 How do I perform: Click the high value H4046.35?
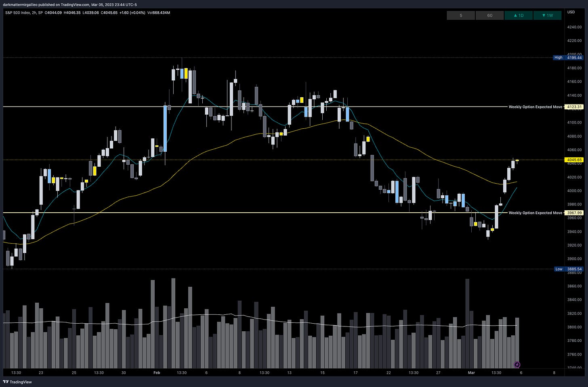pyautogui.click(x=73, y=13)
